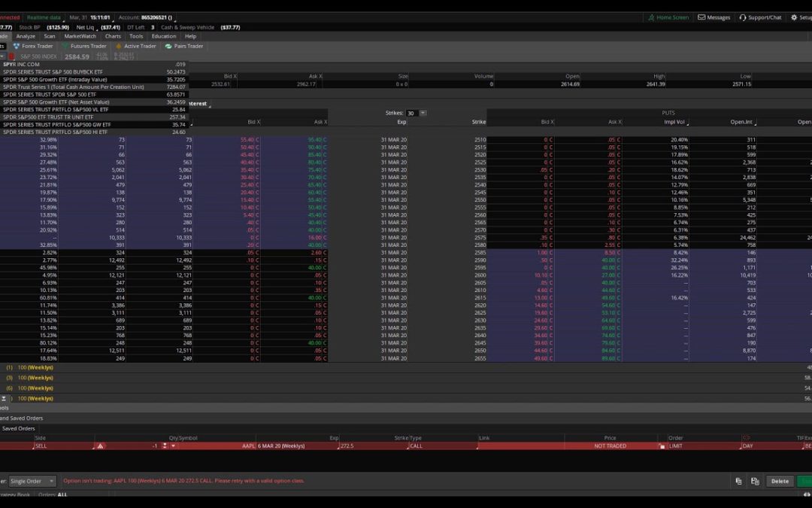The height and width of the screenshot is (508, 812).
Task: Open Setup gear icon
Action: point(794,17)
